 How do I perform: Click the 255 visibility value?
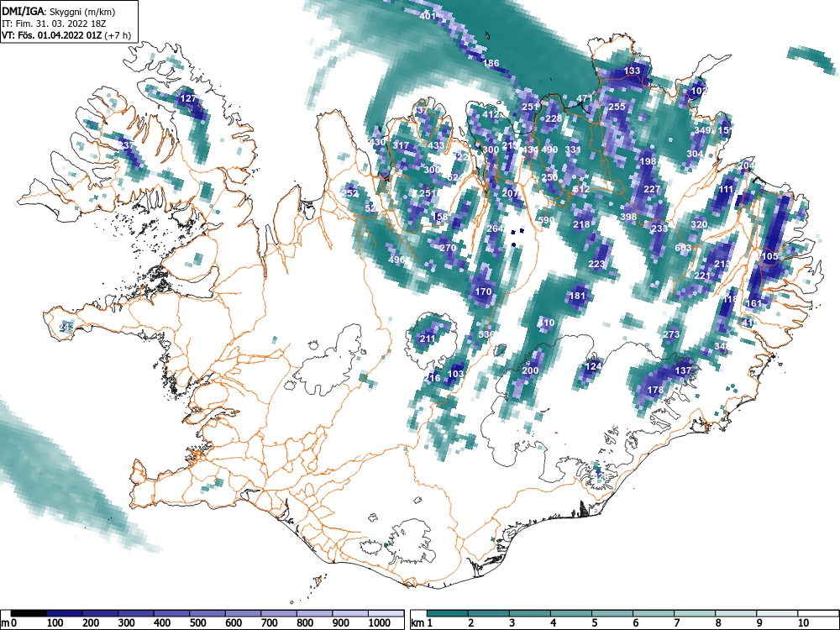point(617,108)
